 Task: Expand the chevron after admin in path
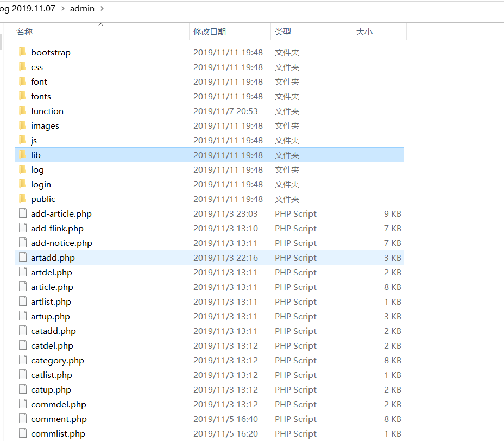(102, 9)
